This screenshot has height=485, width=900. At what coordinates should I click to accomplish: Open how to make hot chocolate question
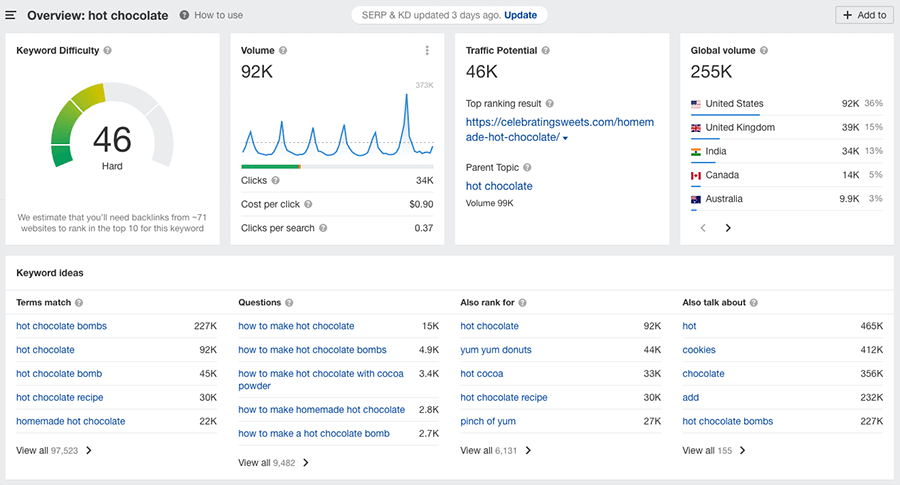coord(296,326)
